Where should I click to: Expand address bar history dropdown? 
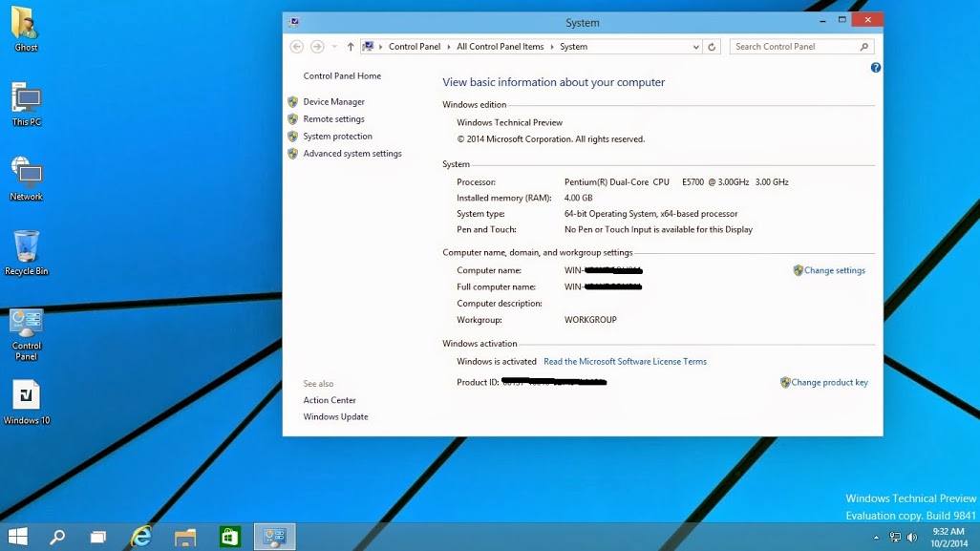coord(695,47)
